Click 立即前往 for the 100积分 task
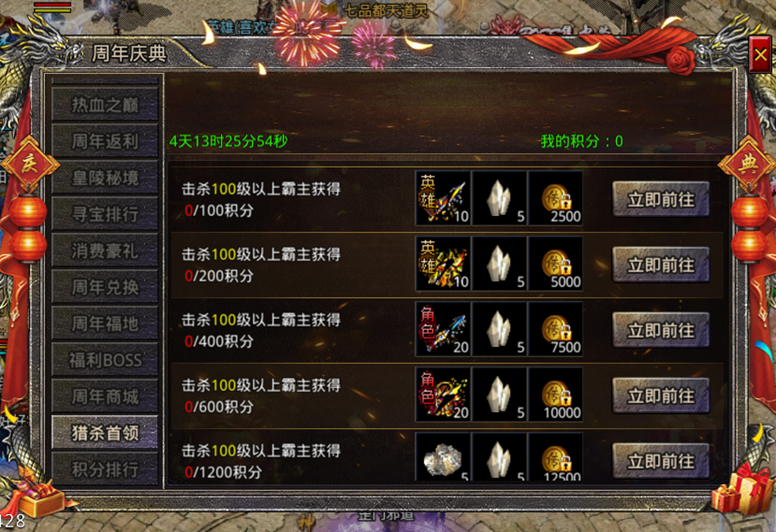 pos(661,199)
